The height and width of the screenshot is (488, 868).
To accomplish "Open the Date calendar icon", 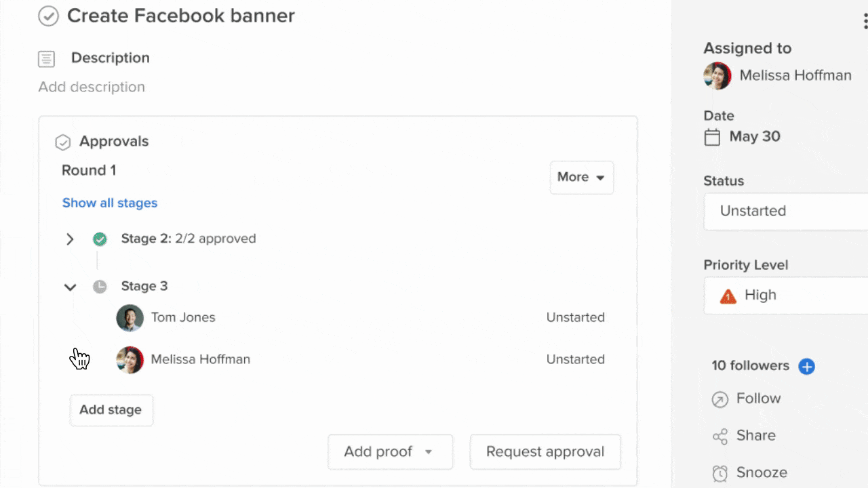I will 712,138.
